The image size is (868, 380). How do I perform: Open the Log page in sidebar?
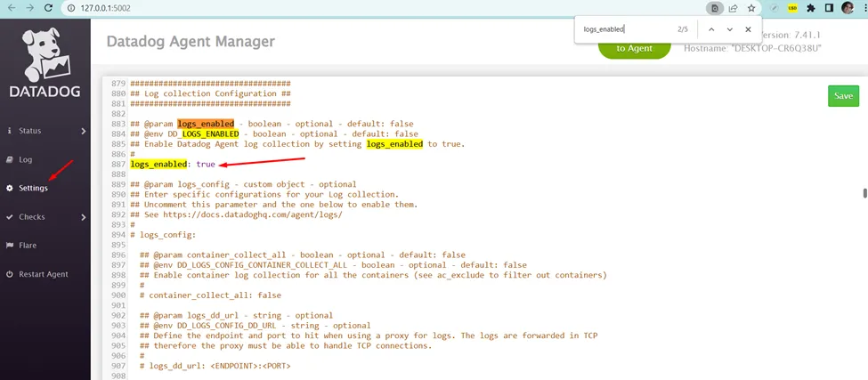(x=26, y=160)
